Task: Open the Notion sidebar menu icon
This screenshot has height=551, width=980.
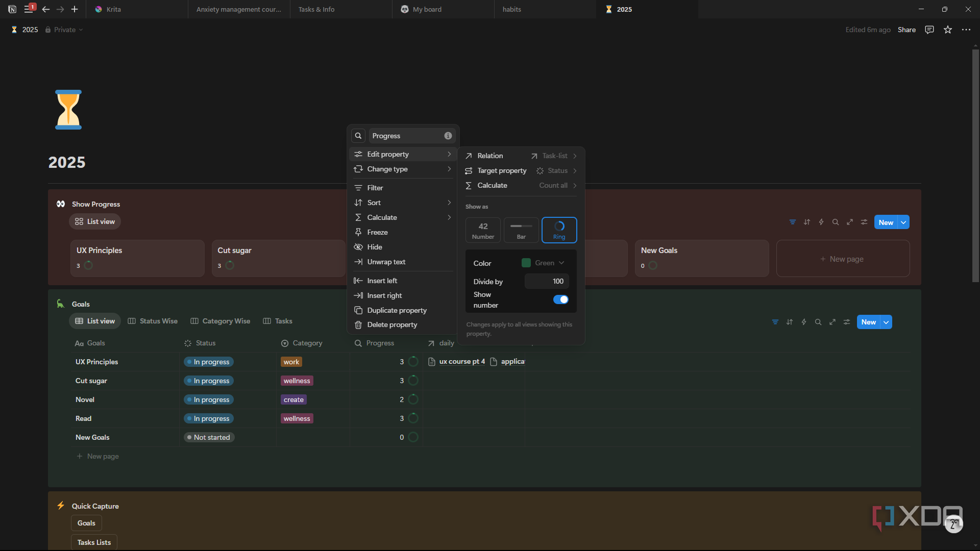Action: 29,9
